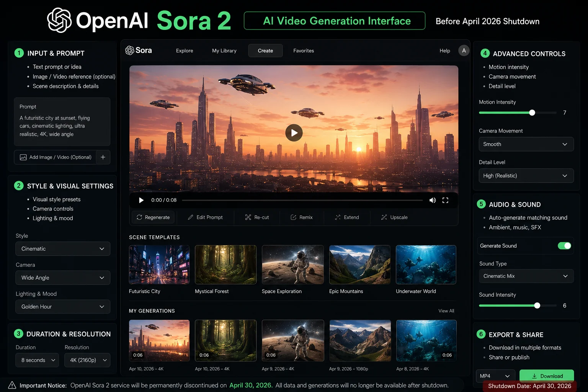588x392 pixels.
Task: Select the Space Exploration template thumbnail
Action: coord(293,265)
